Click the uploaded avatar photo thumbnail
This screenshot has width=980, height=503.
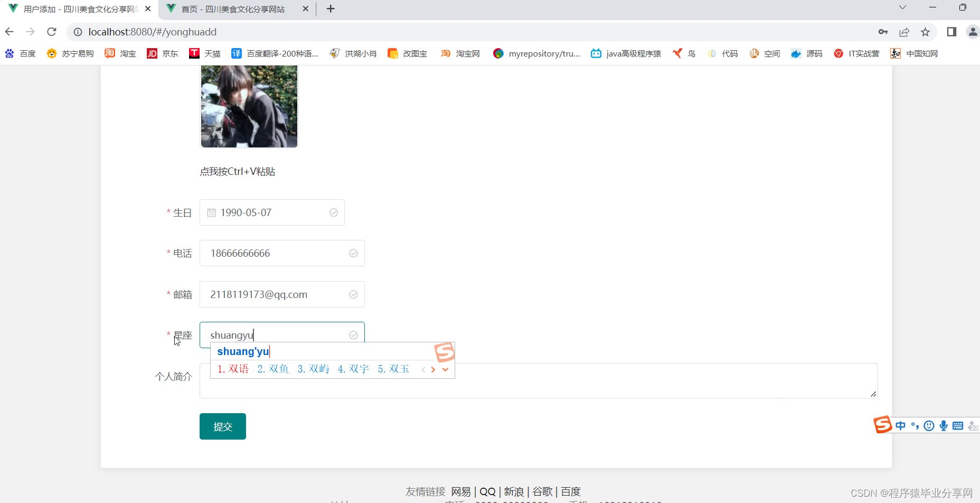pyautogui.click(x=249, y=106)
